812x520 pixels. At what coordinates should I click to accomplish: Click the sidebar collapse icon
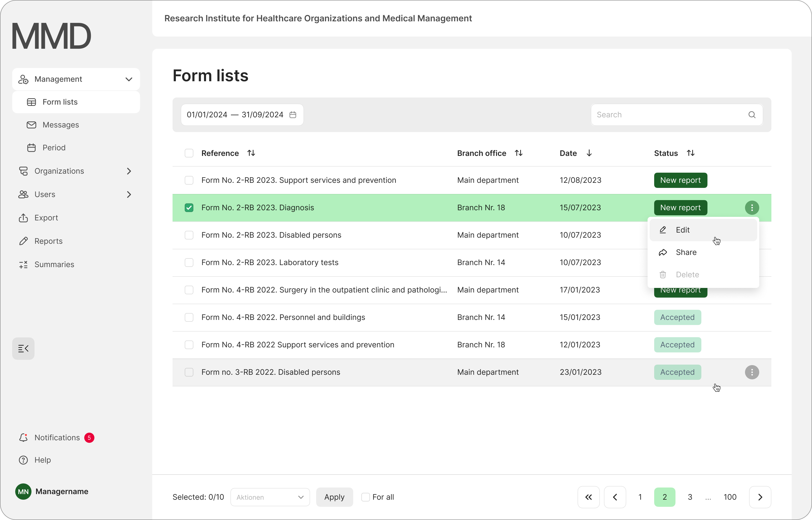pyautogui.click(x=23, y=348)
